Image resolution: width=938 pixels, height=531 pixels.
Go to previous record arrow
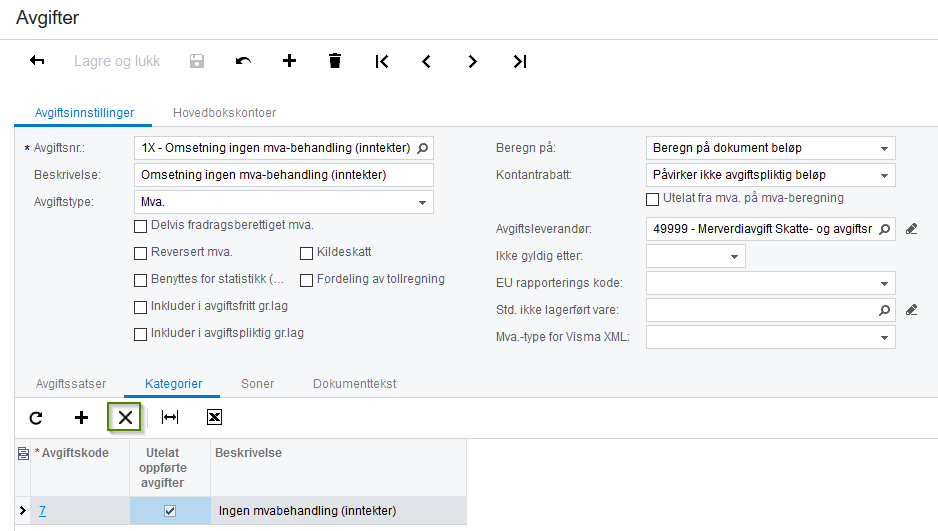(427, 61)
